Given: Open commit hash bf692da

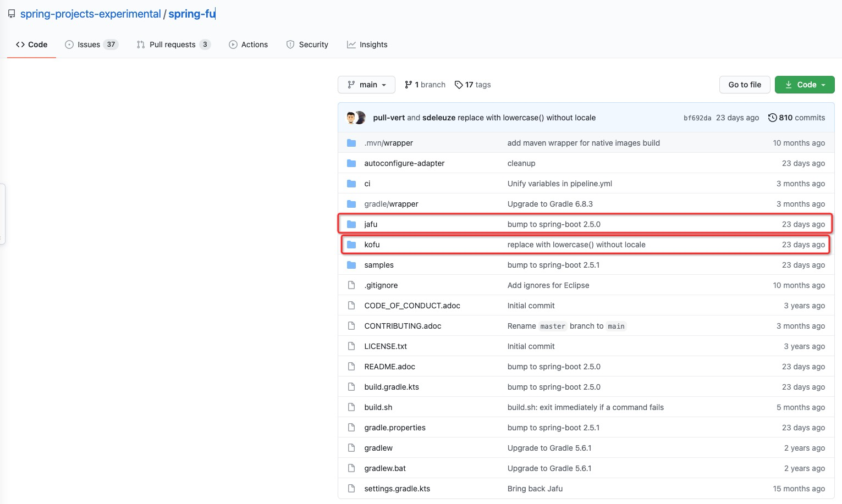Looking at the screenshot, I should 697,118.
